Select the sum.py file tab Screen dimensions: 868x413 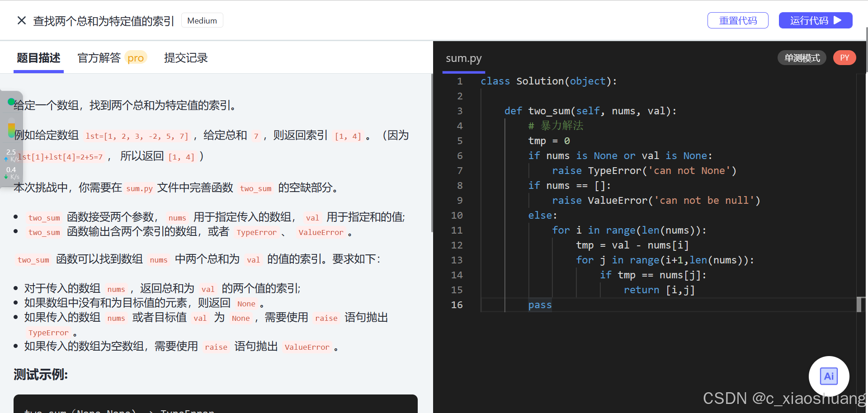pyautogui.click(x=463, y=58)
